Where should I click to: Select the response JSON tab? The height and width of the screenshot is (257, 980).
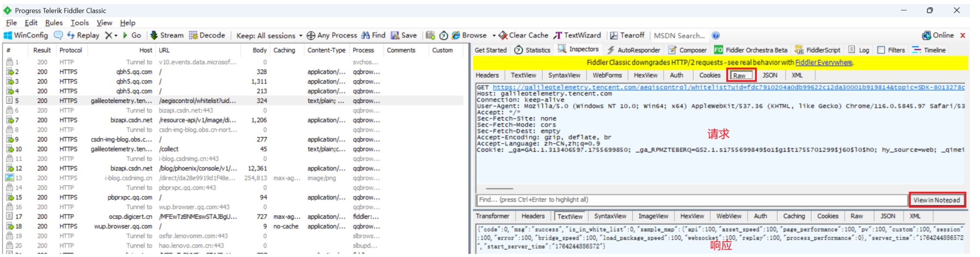(888, 216)
